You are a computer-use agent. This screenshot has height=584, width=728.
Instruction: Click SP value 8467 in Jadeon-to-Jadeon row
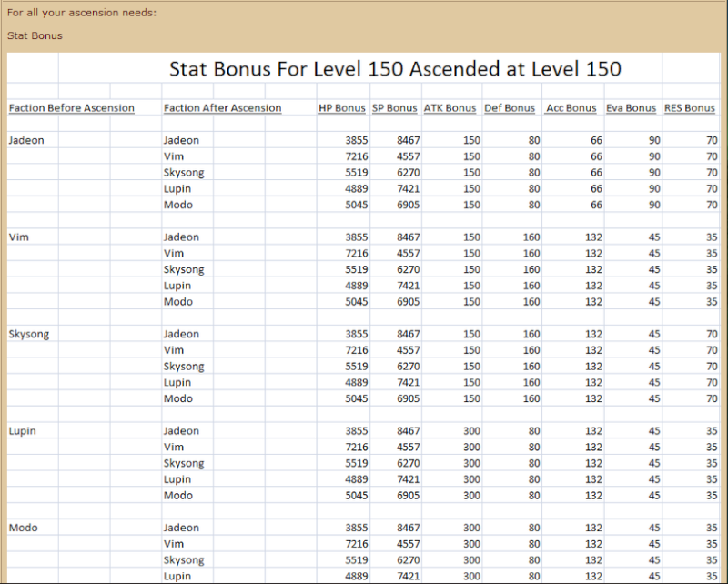pos(408,140)
